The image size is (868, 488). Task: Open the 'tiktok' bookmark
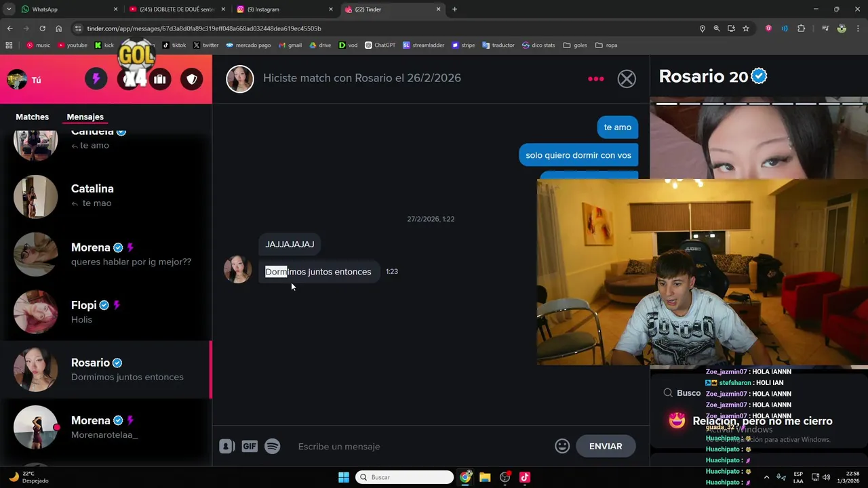point(174,45)
